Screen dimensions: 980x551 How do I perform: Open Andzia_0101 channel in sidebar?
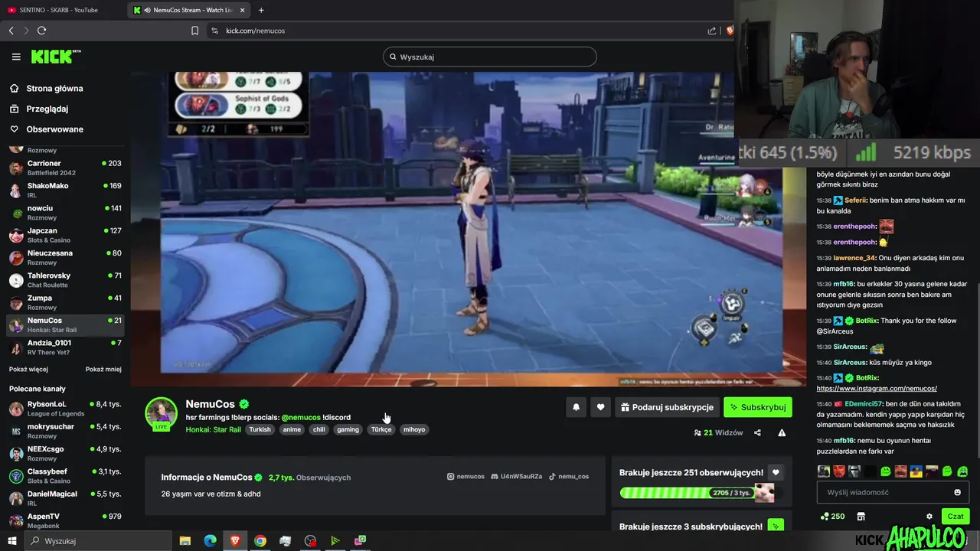[64, 347]
